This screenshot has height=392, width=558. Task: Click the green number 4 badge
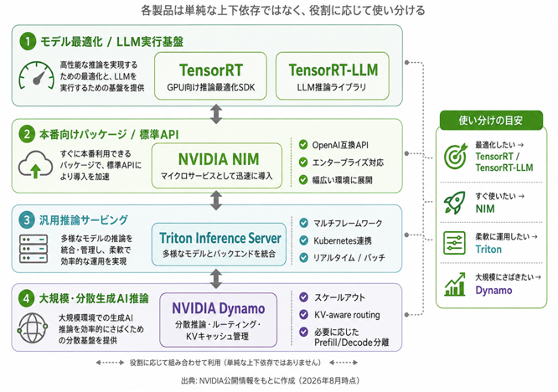(x=26, y=298)
